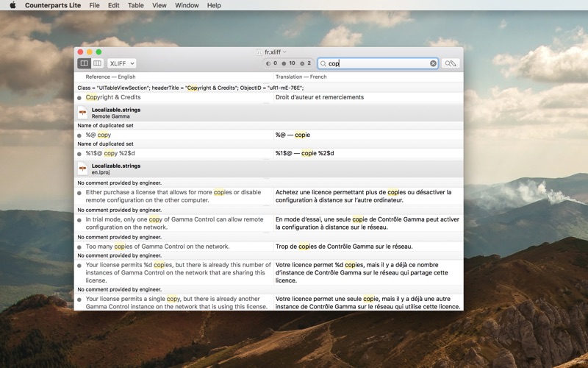
Task: Clear the search field text
Action: (x=433, y=63)
